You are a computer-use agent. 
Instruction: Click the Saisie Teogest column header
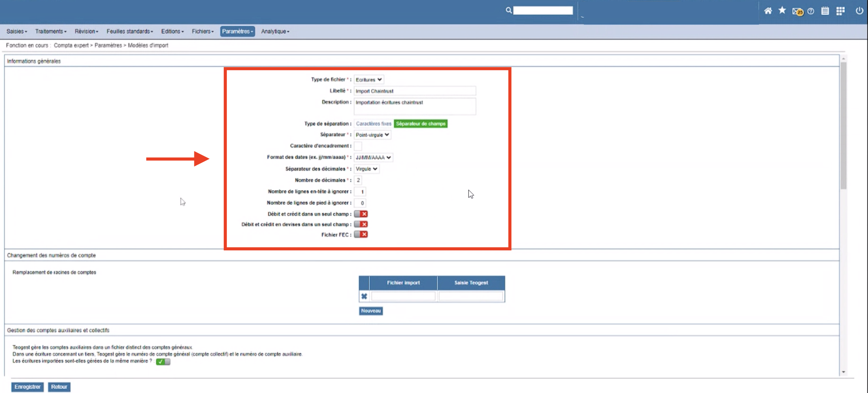coord(471,283)
